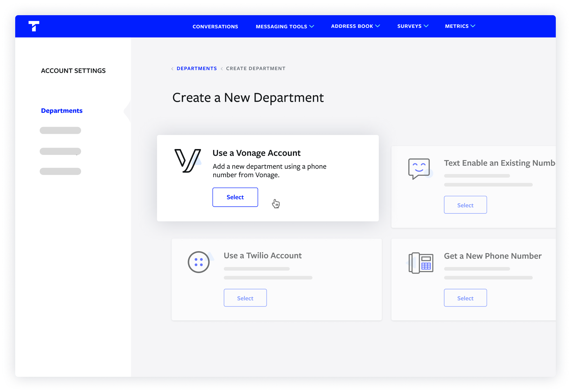Click chevron before Create Department breadcrumb
Screen dimensions: 571x392
(x=222, y=69)
